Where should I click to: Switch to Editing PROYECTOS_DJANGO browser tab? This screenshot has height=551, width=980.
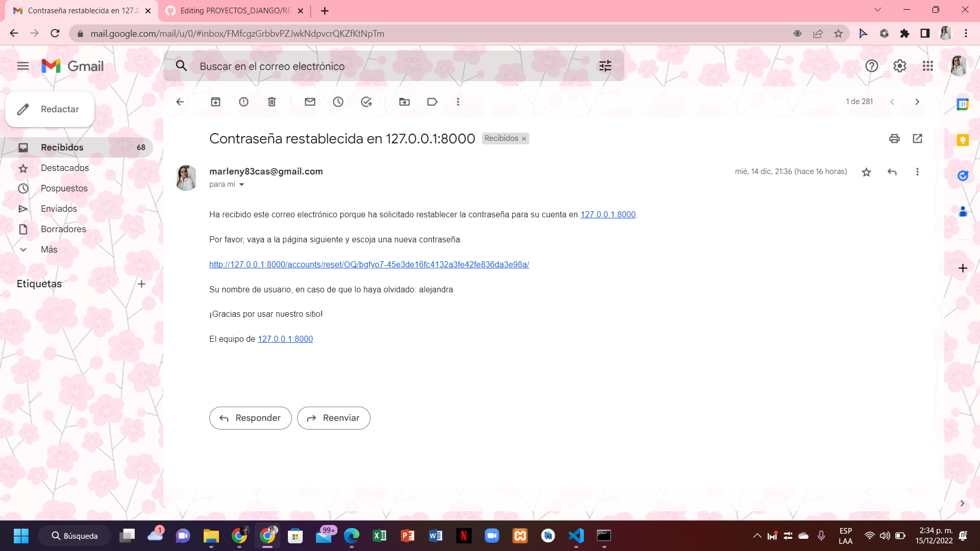235,10
